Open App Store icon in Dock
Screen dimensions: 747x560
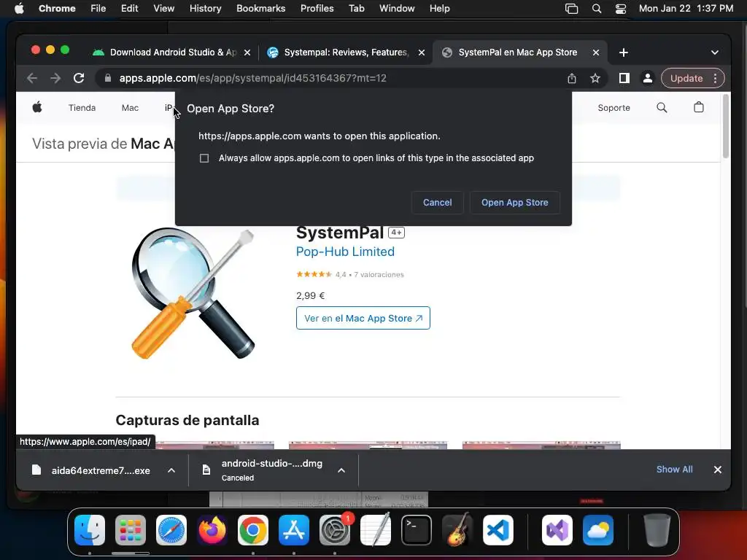(x=294, y=530)
